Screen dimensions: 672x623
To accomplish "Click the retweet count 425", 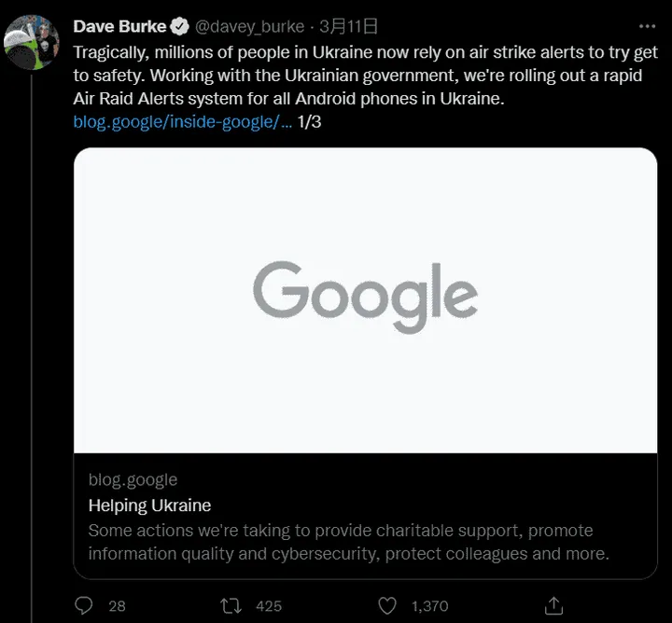I will click(x=269, y=606).
